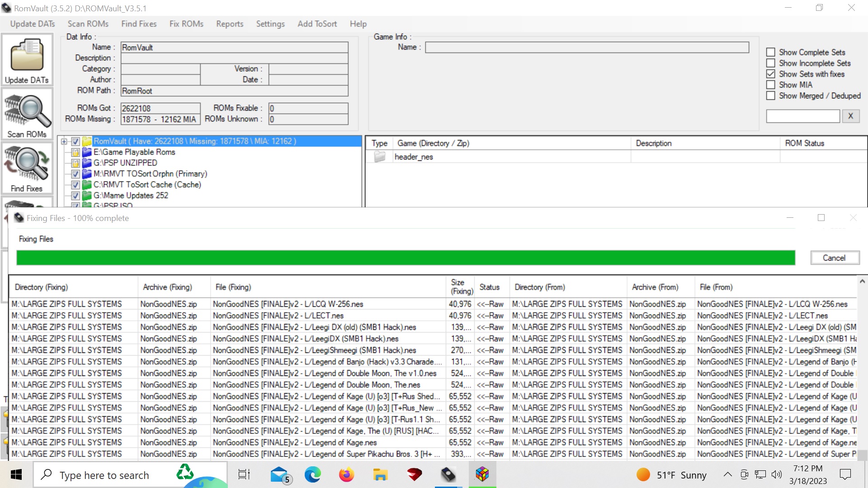This screenshot has height=488, width=868.
Task: Open Reports menu
Action: [230, 24]
